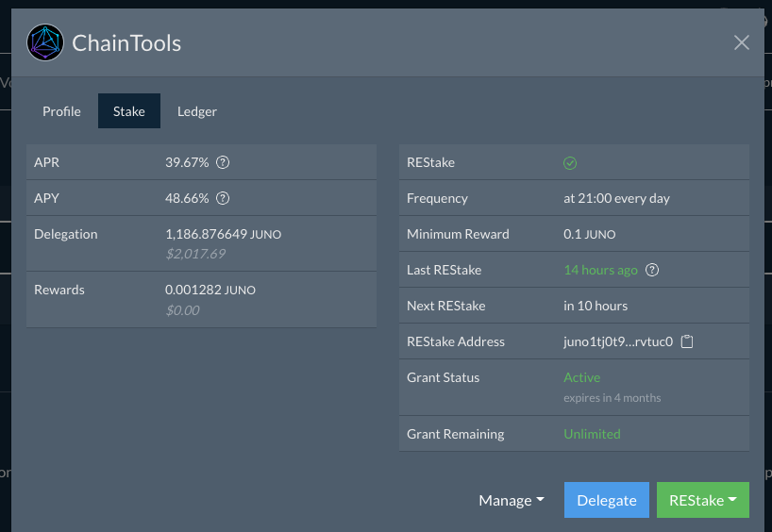Image resolution: width=772 pixels, height=532 pixels.
Task: Click the Next REStake label
Action: coord(446,306)
